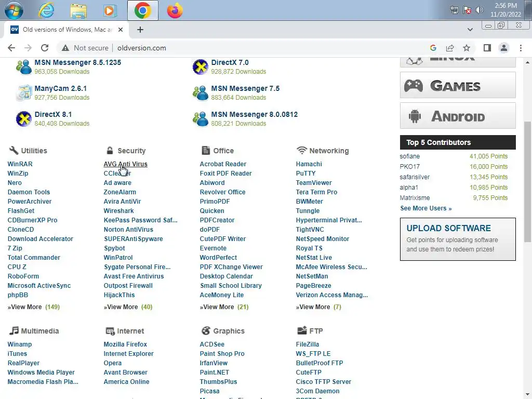
Task: Open the AVG Anti Virus link
Action: point(126,164)
